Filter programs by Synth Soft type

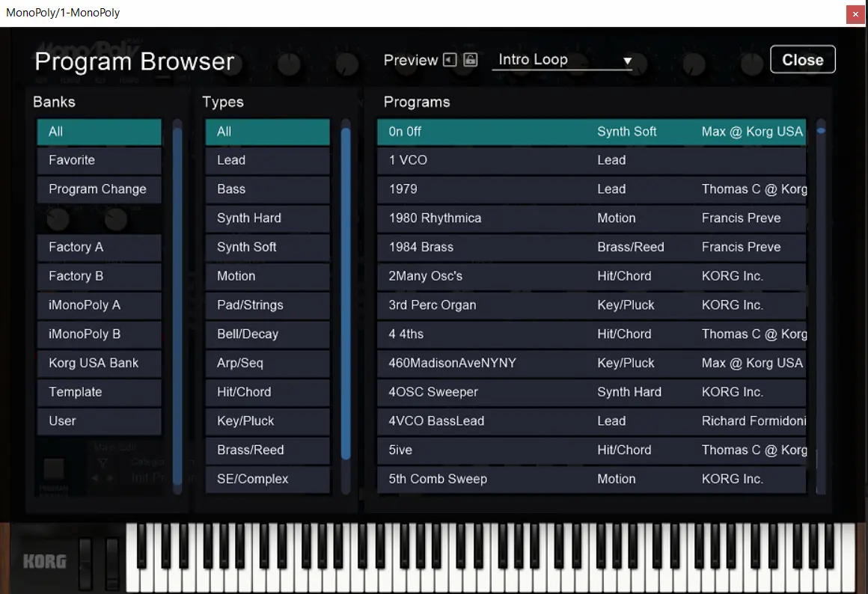267,248
